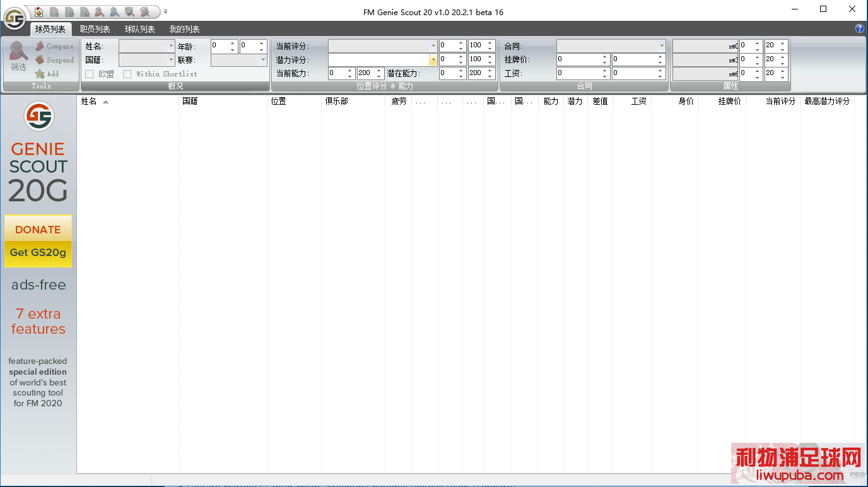Sort by the 挂牌价 column header
The width and height of the screenshot is (868, 487).
point(722,101)
